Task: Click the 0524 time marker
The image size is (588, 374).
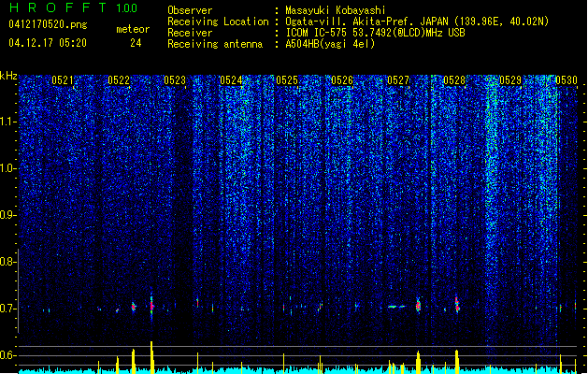Action: point(231,80)
